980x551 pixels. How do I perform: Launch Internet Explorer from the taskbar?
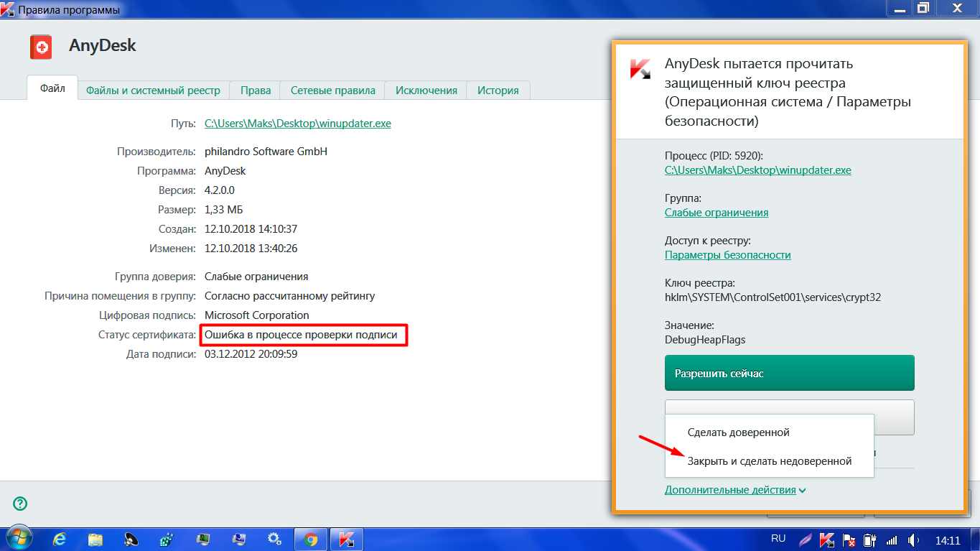tap(61, 539)
